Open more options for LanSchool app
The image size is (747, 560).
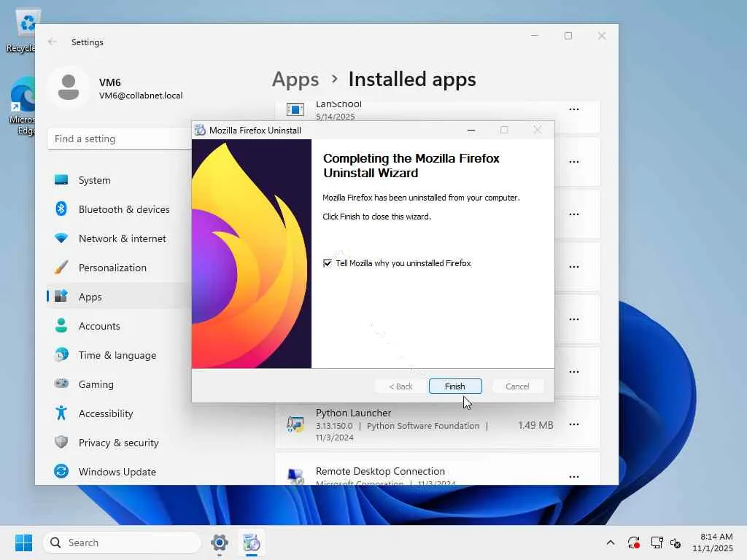tap(574, 109)
